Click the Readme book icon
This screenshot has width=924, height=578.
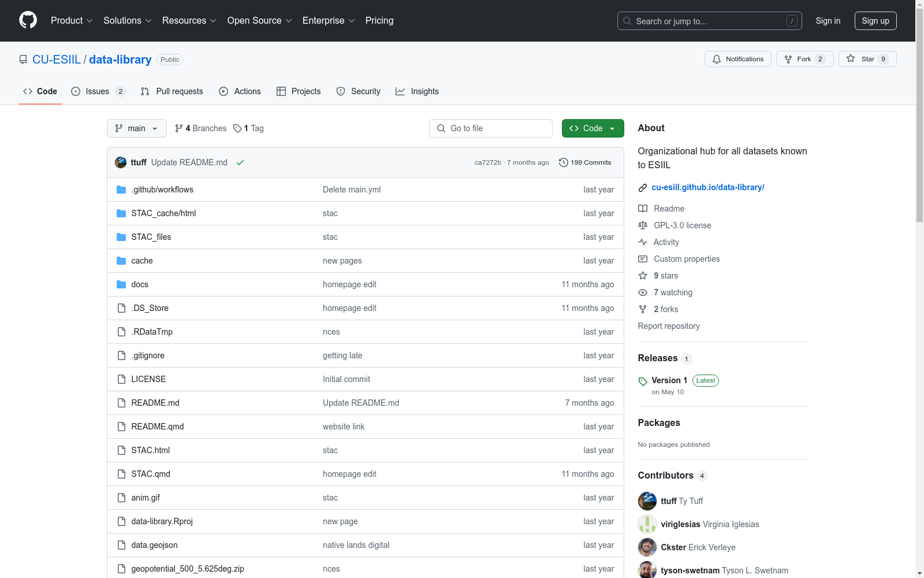click(643, 209)
